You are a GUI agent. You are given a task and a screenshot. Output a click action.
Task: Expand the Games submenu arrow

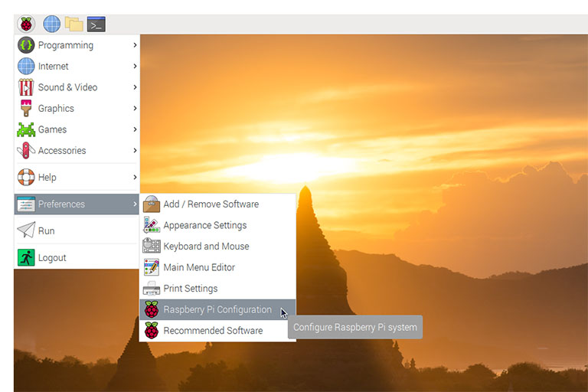tap(135, 129)
